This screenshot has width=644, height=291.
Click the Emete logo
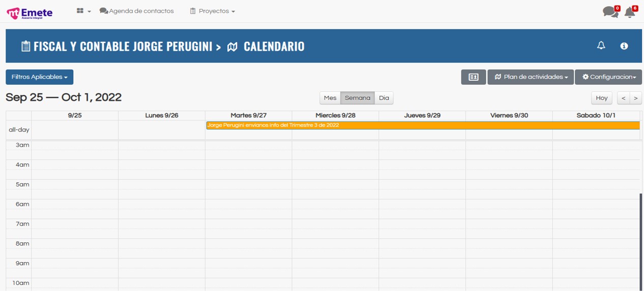pos(30,12)
